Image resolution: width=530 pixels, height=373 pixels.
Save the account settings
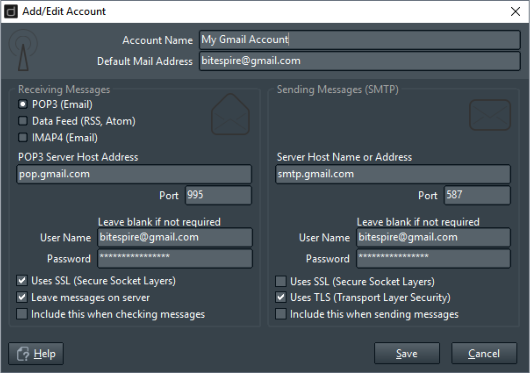[x=407, y=353]
